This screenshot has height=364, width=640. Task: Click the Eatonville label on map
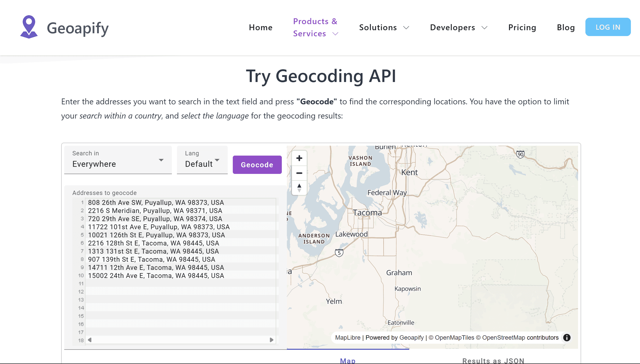point(401,323)
